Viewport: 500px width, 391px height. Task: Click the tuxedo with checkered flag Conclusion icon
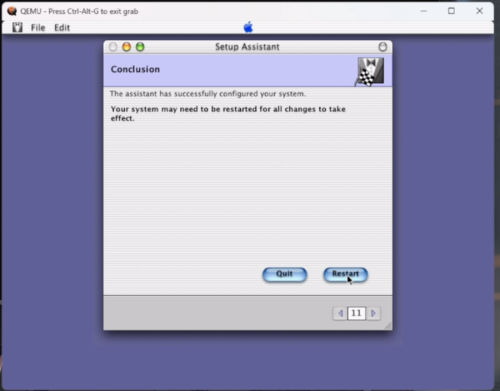(370, 72)
